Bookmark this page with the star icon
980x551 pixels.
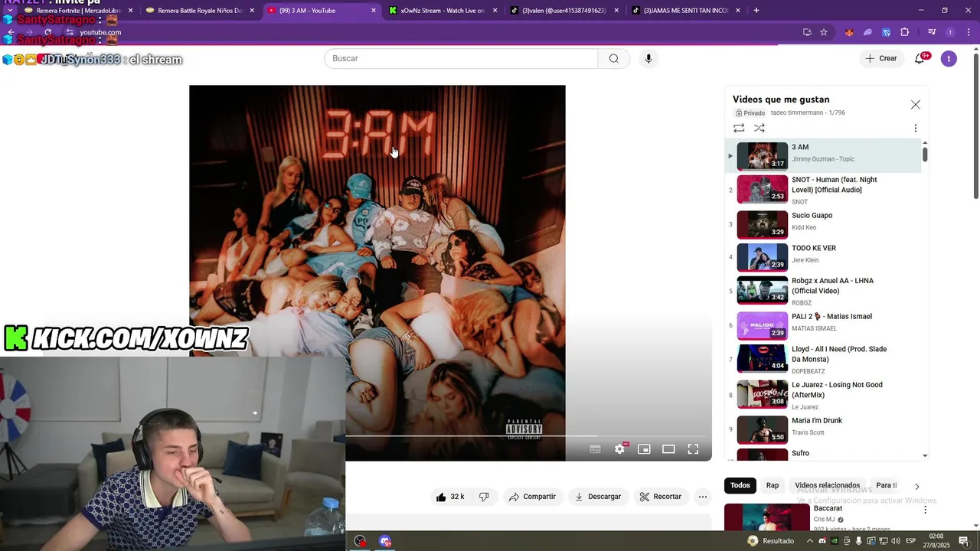point(824,32)
